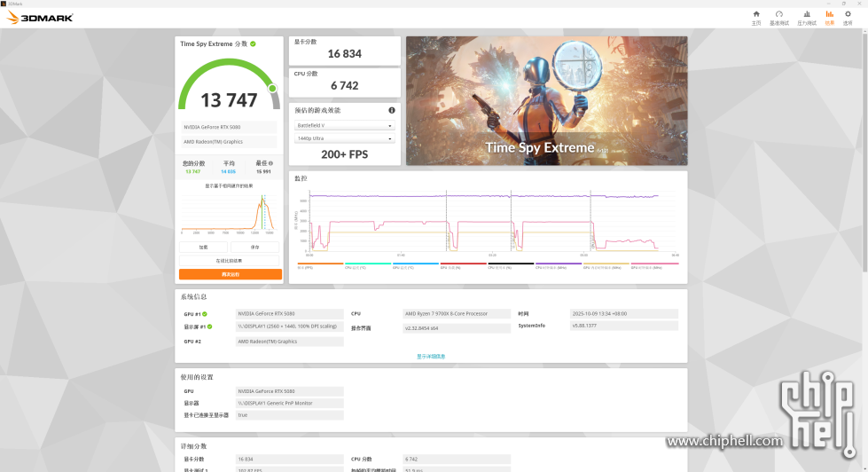Viewport: 868px width, 472px height.
Task: Open the Options (选项) gear icon
Action: [x=848, y=17]
